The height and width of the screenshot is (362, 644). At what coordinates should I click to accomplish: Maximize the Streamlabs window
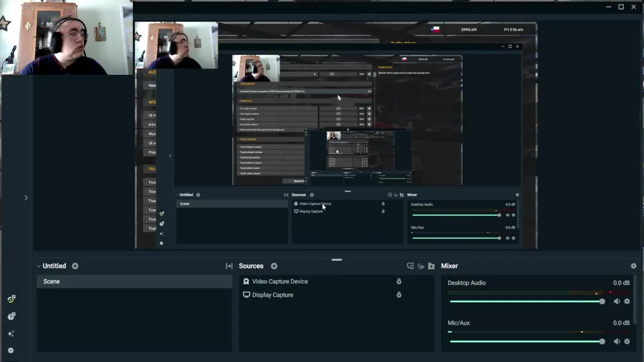[621, 7]
